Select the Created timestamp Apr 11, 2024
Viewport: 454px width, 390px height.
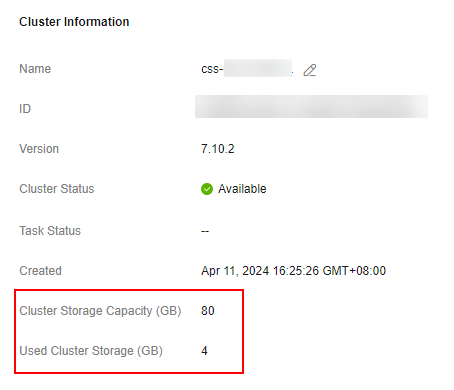[x=293, y=271]
